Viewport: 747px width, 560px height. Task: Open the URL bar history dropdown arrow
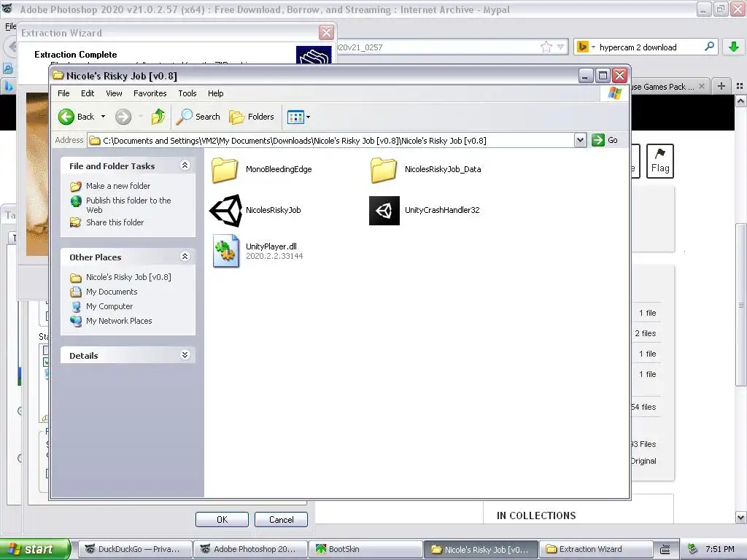(x=561, y=47)
